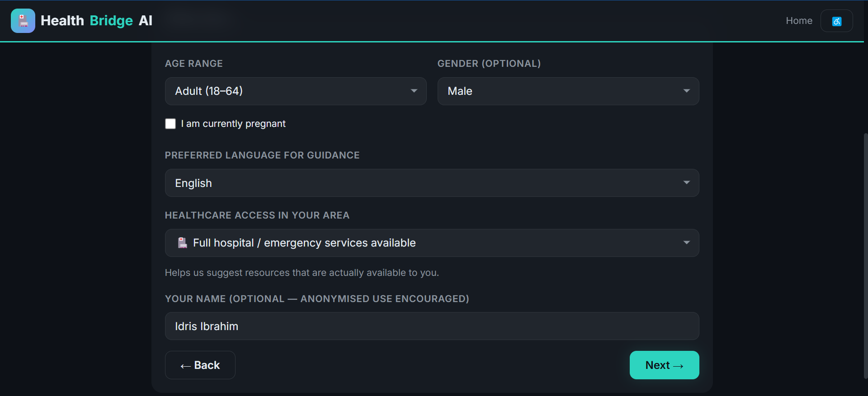Image resolution: width=868 pixels, height=396 pixels.
Task: Click the 'I am currently pregnant' label text
Action: click(233, 124)
